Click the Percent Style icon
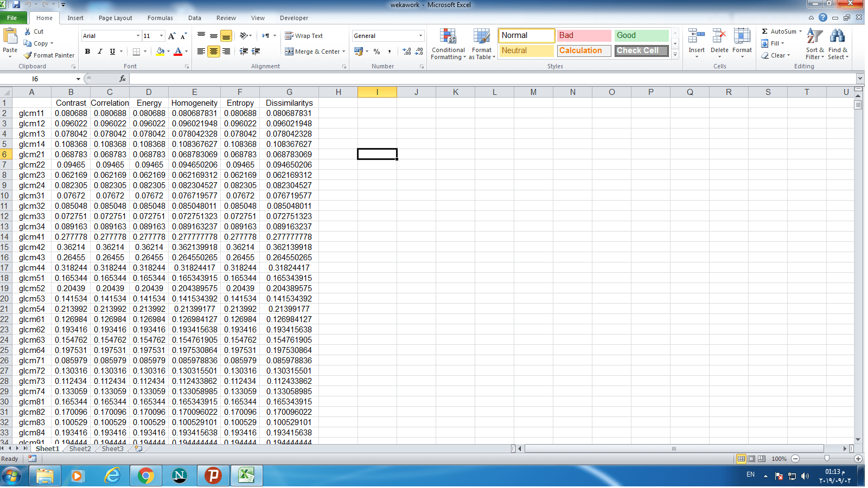Image resolution: width=868 pixels, height=488 pixels. [x=376, y=52]
